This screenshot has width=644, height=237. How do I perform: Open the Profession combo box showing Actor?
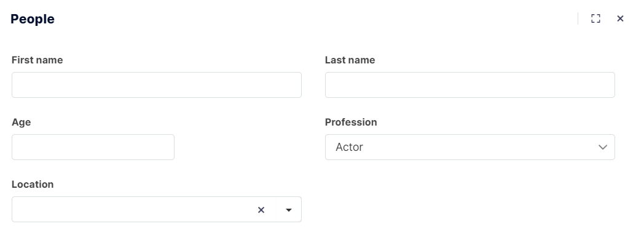pos(470,147)
